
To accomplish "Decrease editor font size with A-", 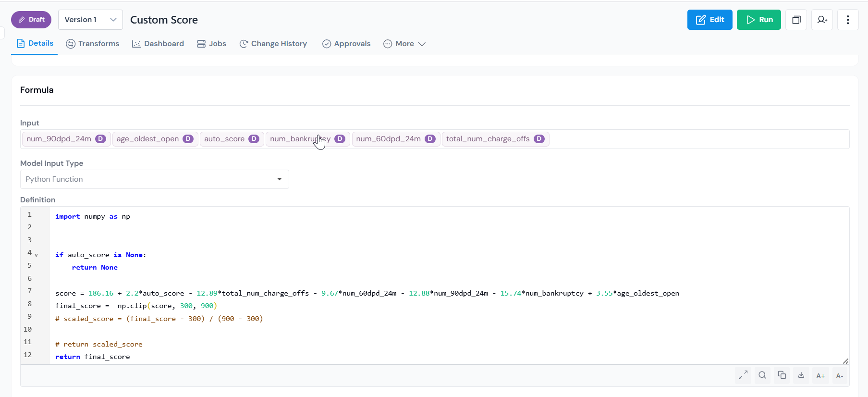I will pyautogui.click(x=840, y=375).
